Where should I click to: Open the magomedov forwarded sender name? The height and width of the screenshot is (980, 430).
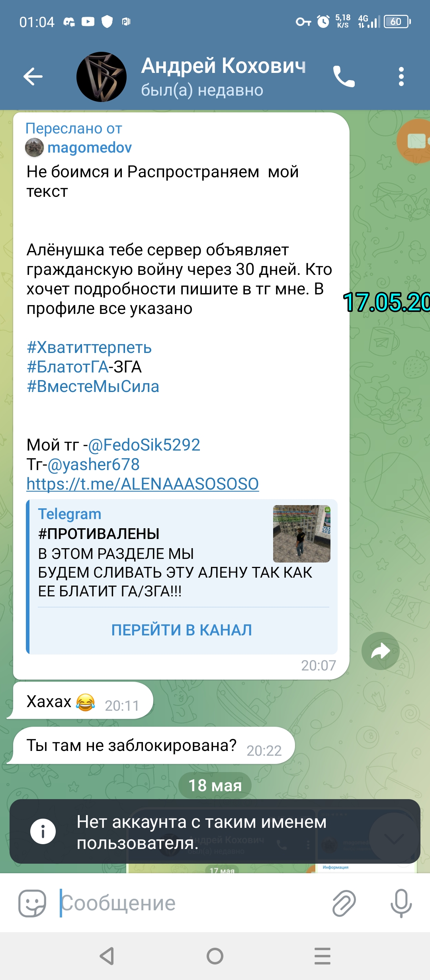coord(90,147)
